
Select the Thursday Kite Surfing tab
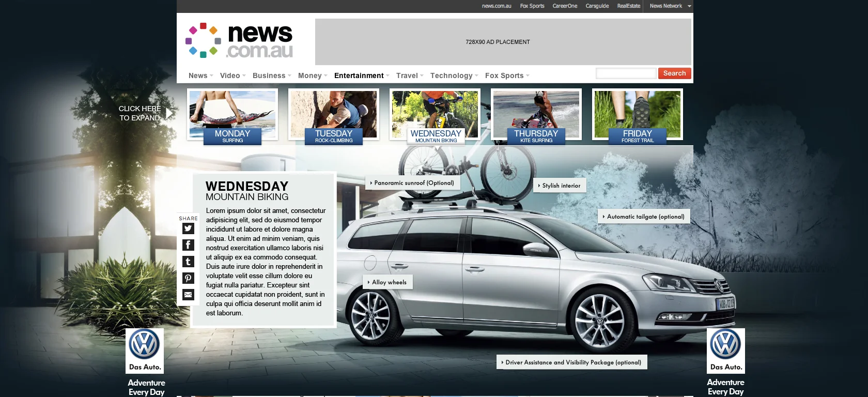click(x=536, y=116)
